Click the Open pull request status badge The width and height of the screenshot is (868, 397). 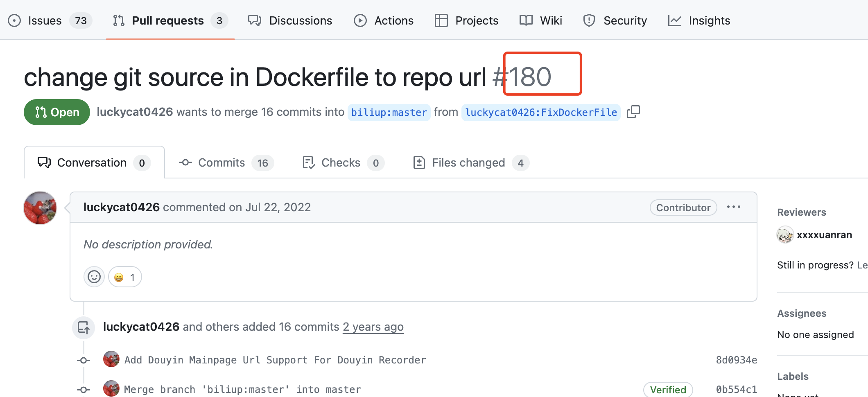[x=57, y=112]
